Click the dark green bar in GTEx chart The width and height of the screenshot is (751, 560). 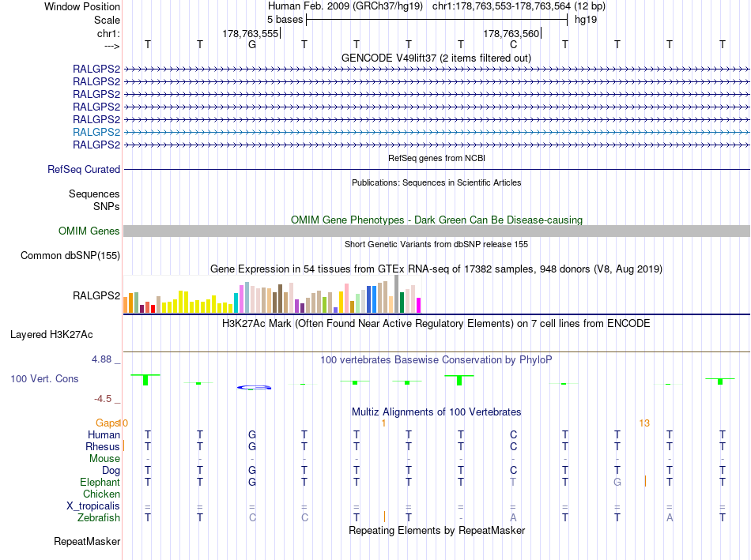pyautogui.click(x=402, y=302)
